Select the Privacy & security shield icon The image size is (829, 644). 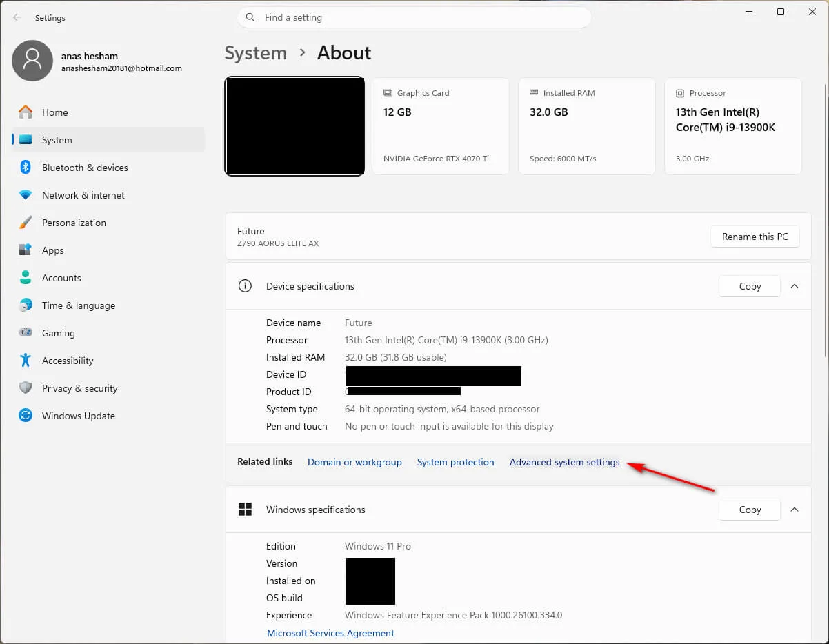pyautogui.click(x=26, y=388)
